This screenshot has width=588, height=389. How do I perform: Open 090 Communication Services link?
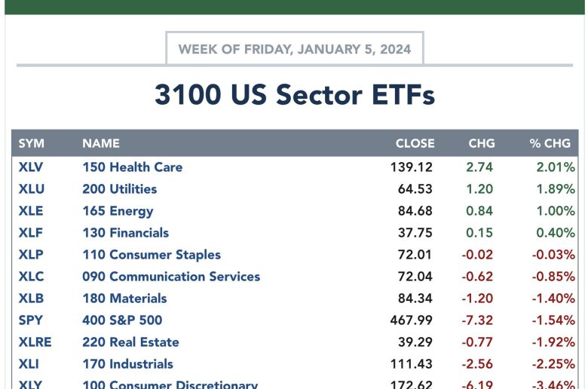click(171, 277)
